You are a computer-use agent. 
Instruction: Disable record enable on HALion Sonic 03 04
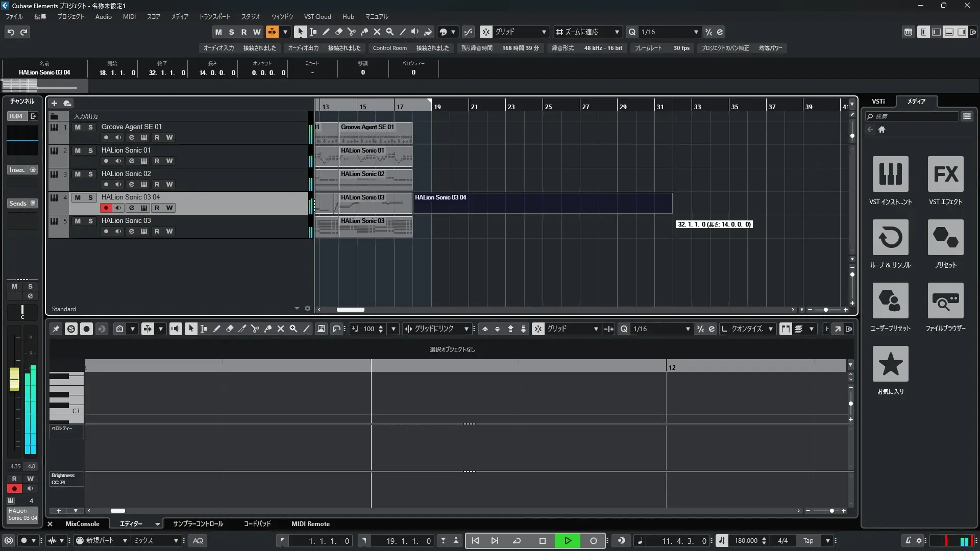point(106,208)
